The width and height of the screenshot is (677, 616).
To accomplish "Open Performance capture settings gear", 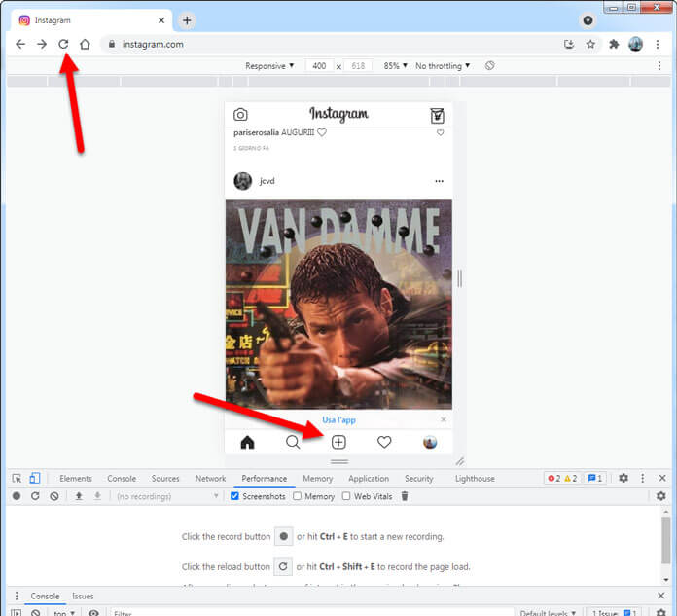I will click(x=661, y=496).
